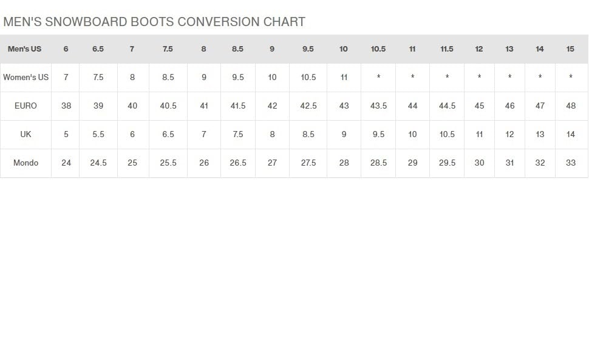
Task: Click Men's US size 9.5 header
Action: tap(308, 49)
